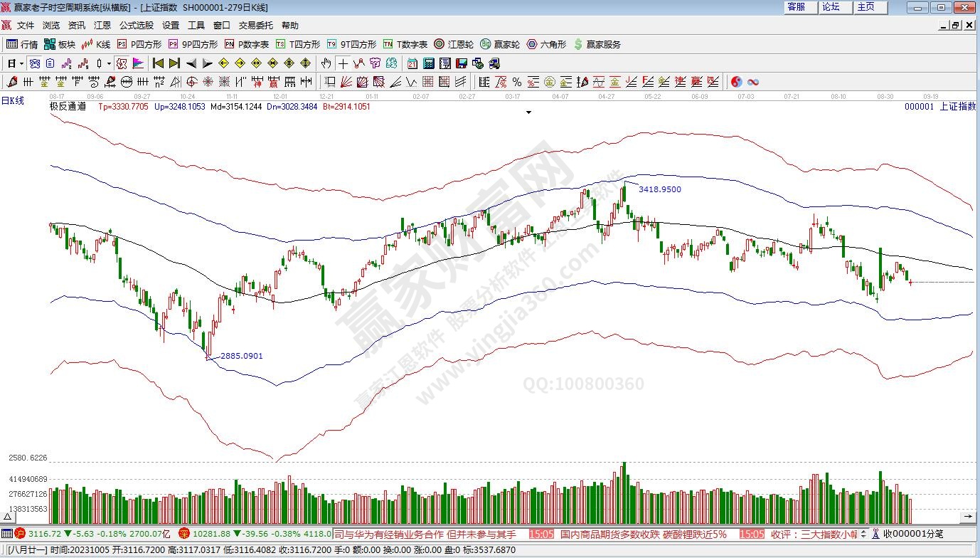Expand the small triangle above chart

pos(528,112)
